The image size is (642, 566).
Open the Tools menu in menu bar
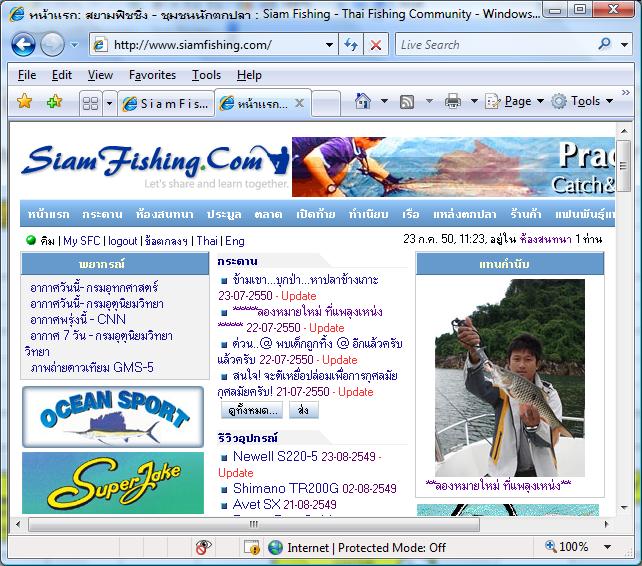click(x=206, y=75)
